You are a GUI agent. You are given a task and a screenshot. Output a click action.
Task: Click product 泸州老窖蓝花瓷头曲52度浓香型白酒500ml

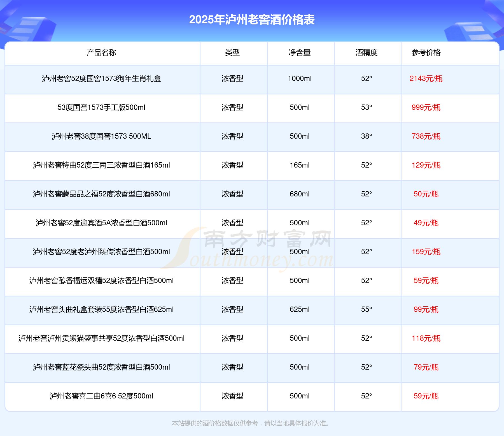(101, 367)
